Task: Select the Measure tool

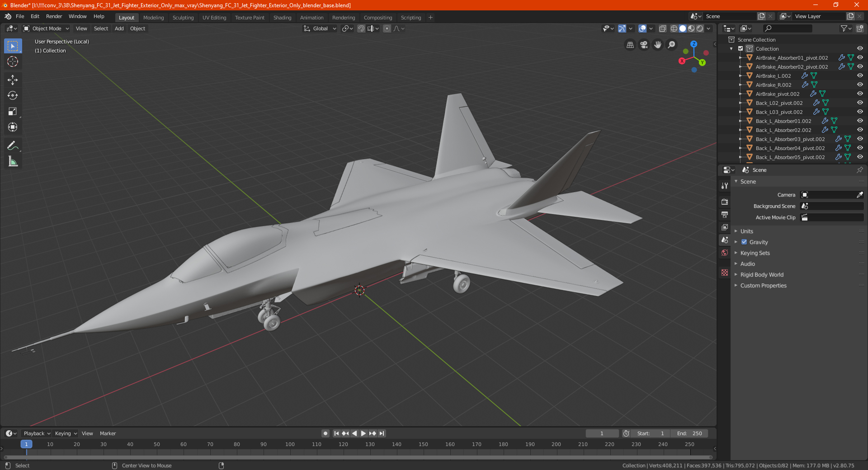Action: tap(13, 162)
